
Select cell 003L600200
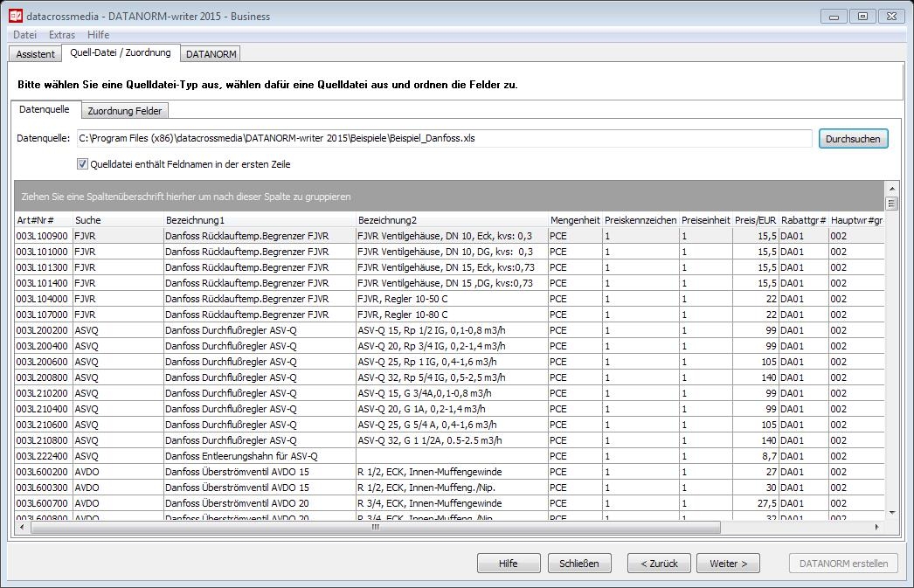pyautogui.click(x=42, y=472)
